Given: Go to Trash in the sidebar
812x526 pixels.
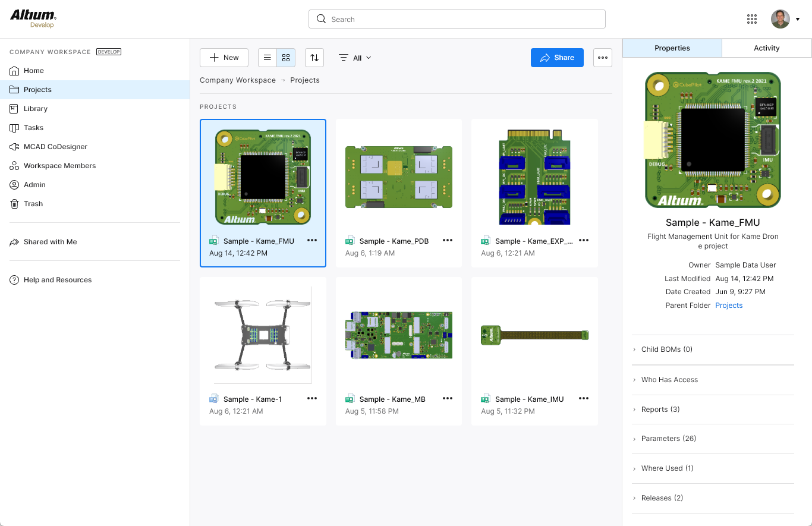Looking at the screenshot, I should click(x=33, y=204).
